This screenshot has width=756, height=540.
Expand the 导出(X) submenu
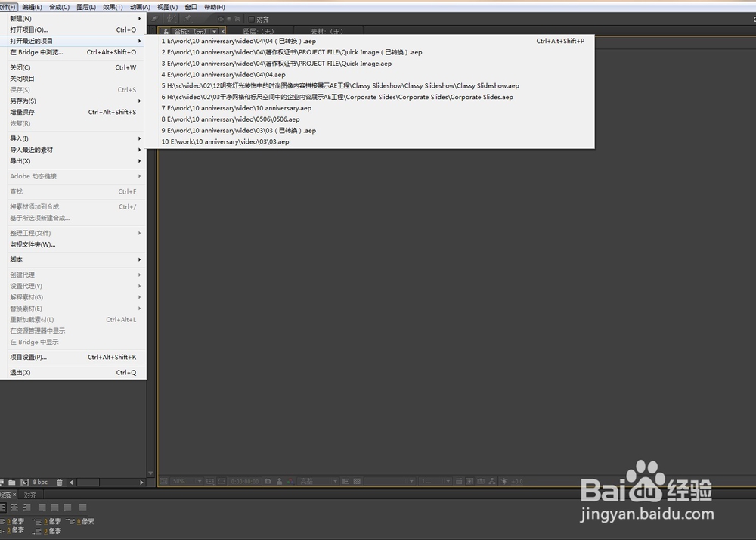tap(73, 161)
